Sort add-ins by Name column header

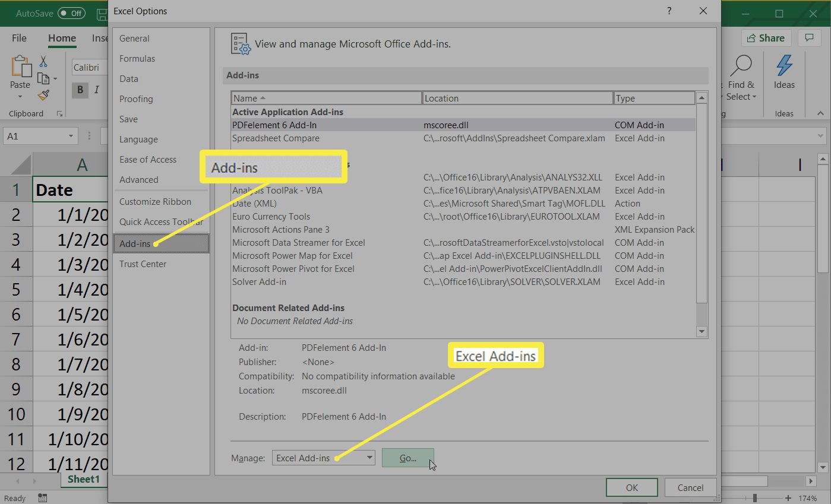[x=326, y=99]
